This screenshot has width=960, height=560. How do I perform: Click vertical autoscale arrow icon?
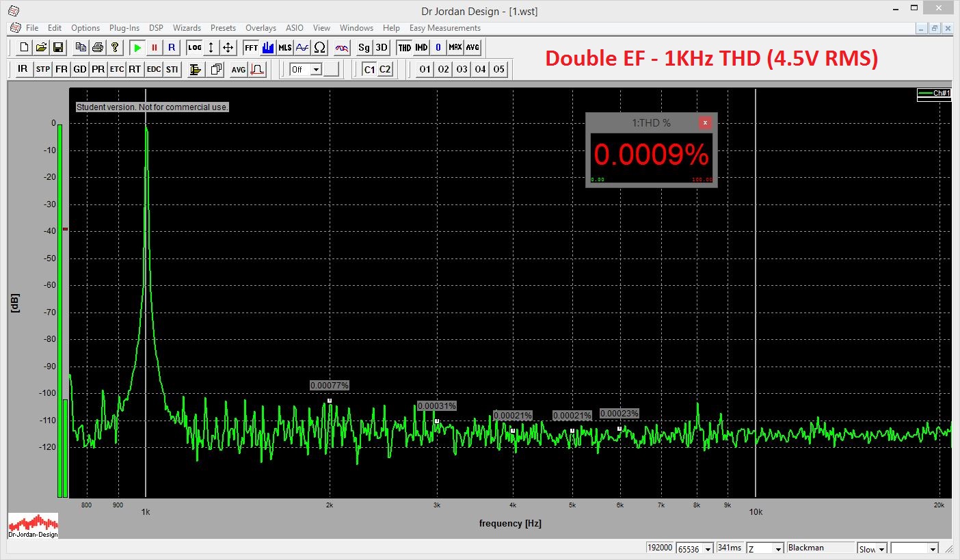point(211,47)
